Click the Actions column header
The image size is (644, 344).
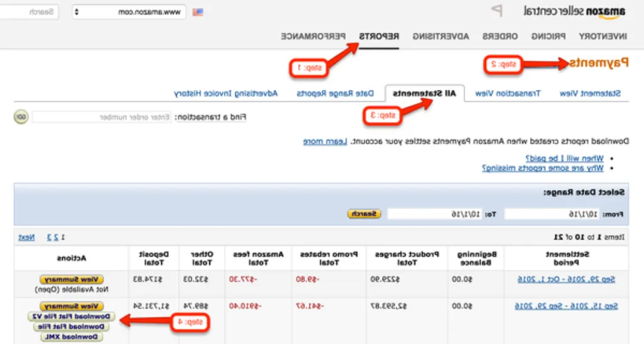point(72,258)
